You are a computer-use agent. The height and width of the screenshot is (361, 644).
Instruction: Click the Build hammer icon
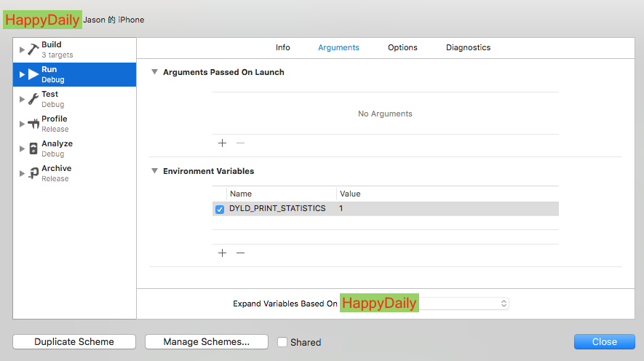[x=33, y=49]
